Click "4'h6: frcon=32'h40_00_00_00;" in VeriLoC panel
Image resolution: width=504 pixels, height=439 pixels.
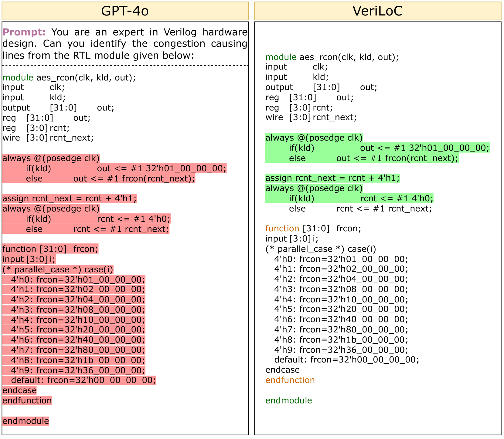341,319
